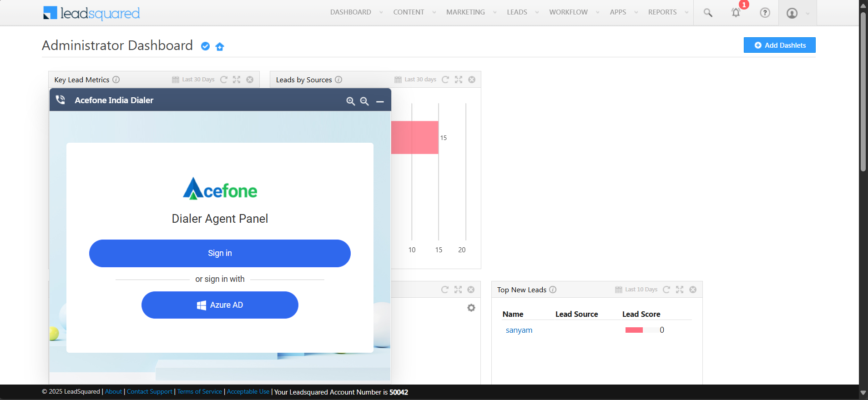Screen dimensions: 868x400
Task: Expand the MARKETING menu arrow
Action: [495, 13]
